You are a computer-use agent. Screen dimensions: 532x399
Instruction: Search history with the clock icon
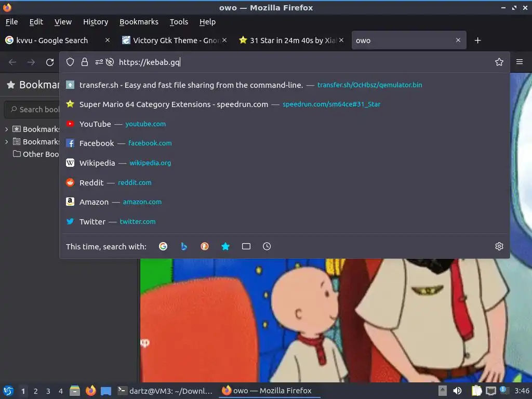[x=267, y=246]
